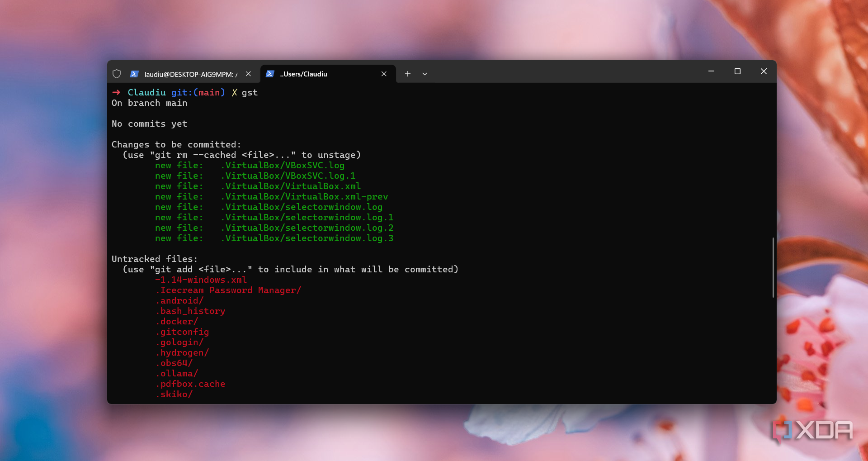868x461 pixels.
Task: Click the .gitconfig untracked file
Action: click(x=182, y=332)
